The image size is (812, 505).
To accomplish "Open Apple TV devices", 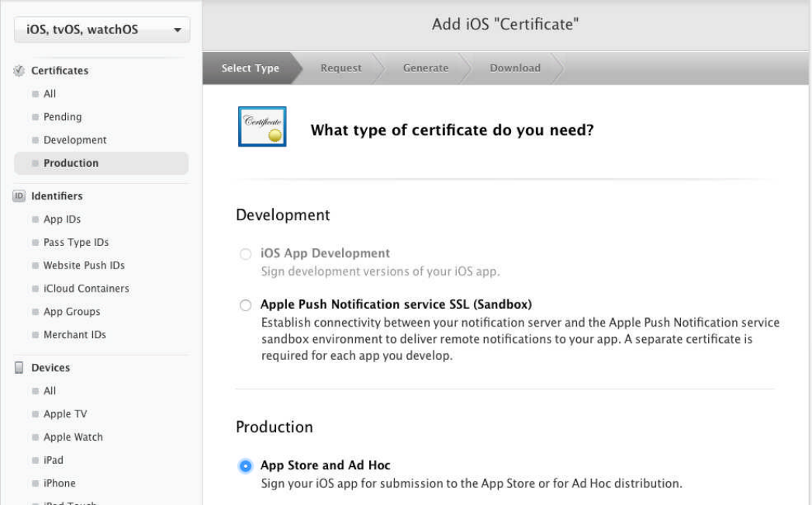I will [x=65, y=413].
